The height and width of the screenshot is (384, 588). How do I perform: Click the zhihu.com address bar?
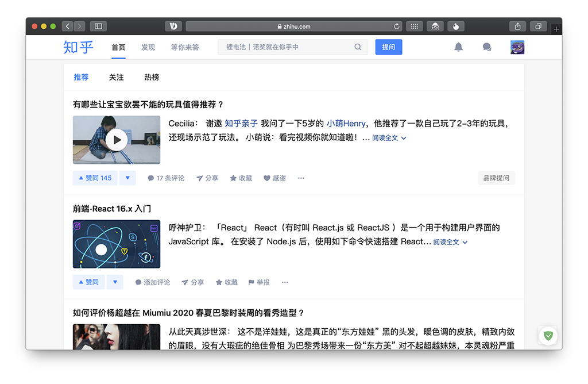294,26
